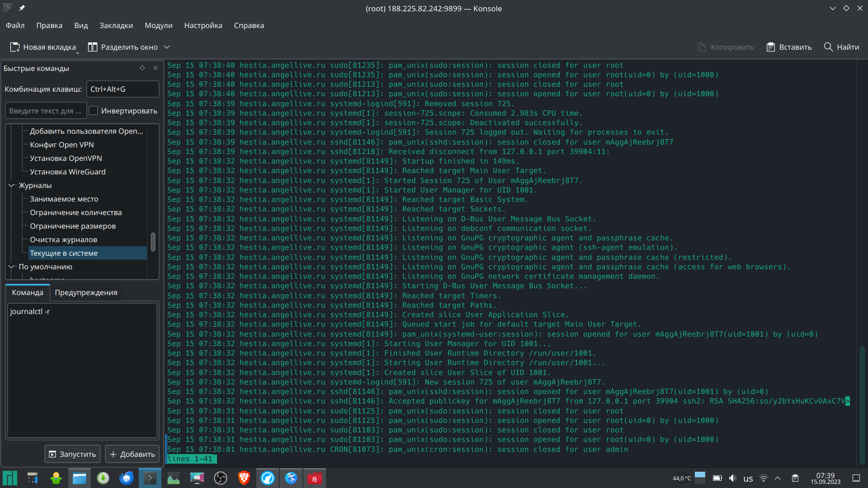Click the Разделить окно split view button

(x=123, y=47)
